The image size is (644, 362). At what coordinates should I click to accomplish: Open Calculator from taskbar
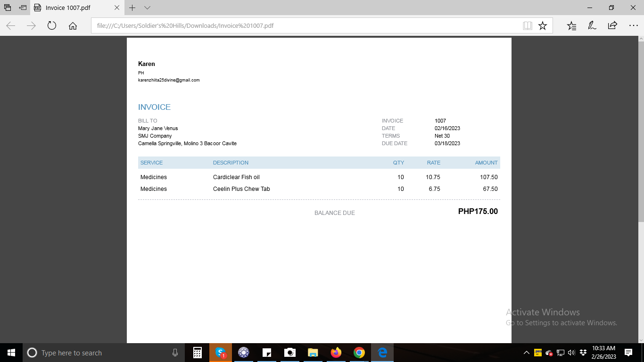(x=198, y=353)
